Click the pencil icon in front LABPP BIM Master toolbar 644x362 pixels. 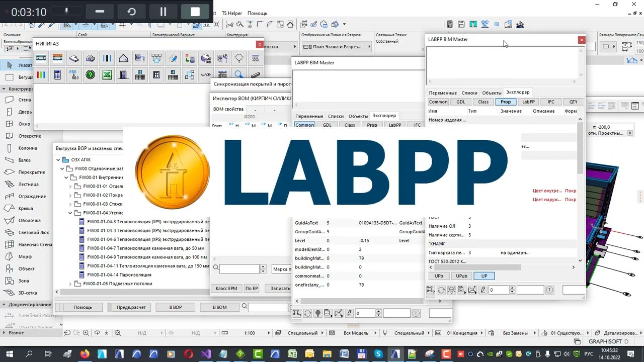point(483,290)
